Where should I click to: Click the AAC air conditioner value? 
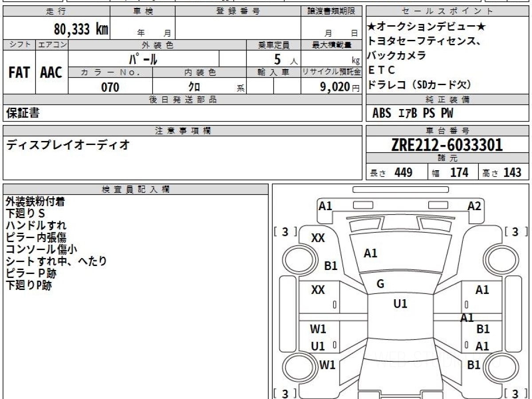51,73
